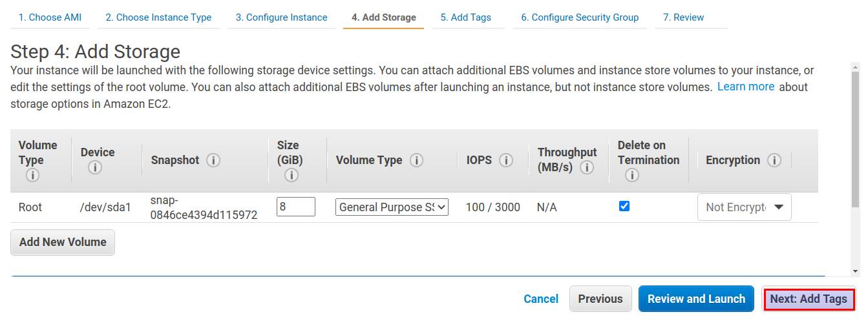Click the Size (GiB) info icon
Image resolution: width=868 pixels, height=321 pixels.
pos(291,175)
